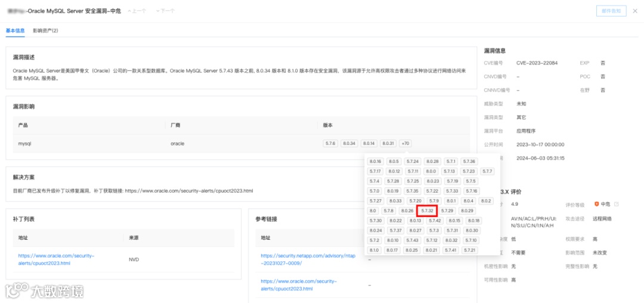Go to next item via 下一个

[x=165, y=11]
